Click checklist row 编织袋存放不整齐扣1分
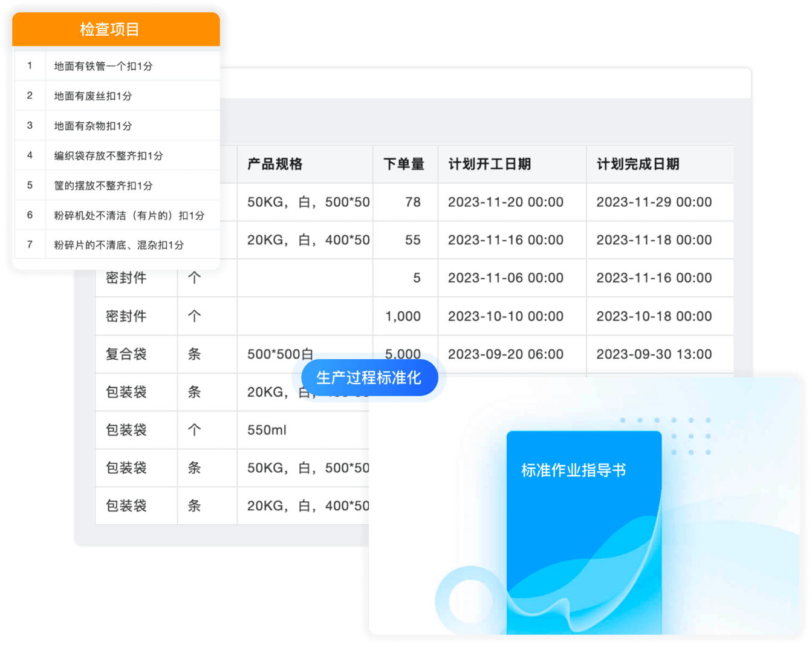812x647 pixels. click(x=108, y=155)
